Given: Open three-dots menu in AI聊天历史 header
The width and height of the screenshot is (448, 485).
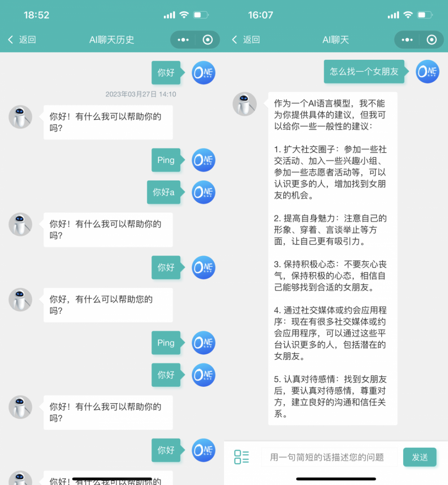Looking at the screenshot, I should pos(183,40).
